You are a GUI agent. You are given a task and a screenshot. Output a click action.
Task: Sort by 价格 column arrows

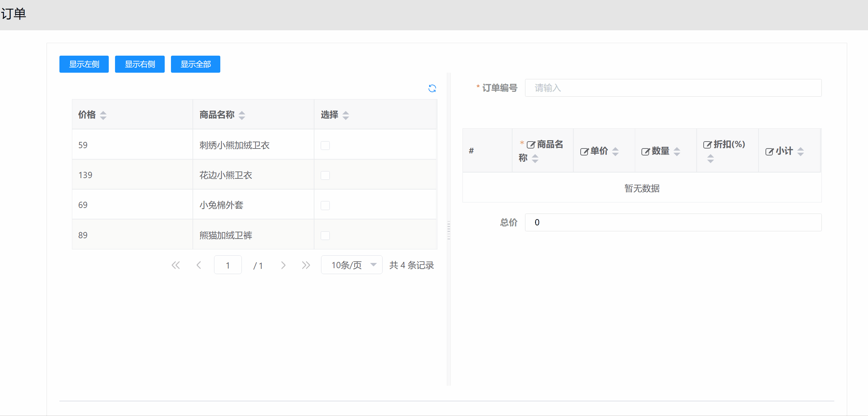point(103,115)
